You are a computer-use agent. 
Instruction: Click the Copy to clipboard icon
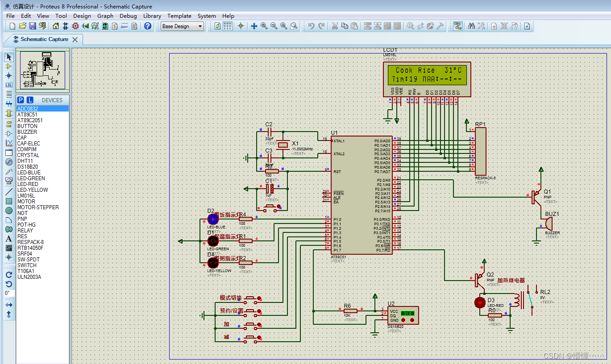345,26
